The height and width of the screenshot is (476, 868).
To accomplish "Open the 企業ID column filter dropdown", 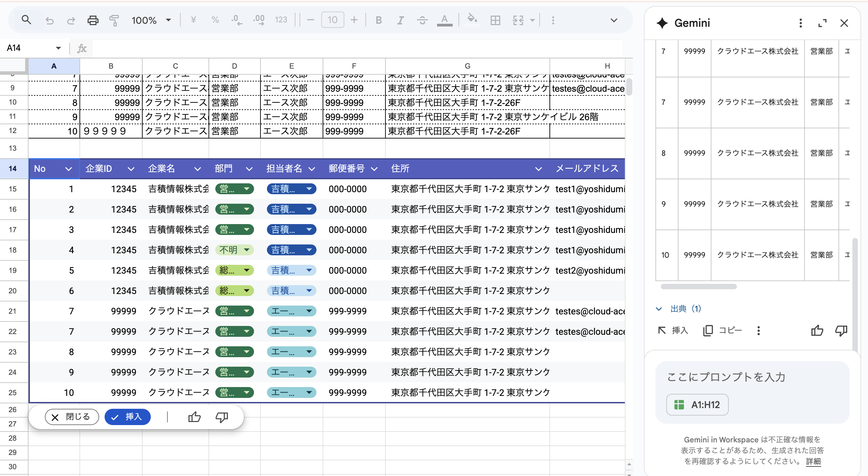I will coord(131,169).
